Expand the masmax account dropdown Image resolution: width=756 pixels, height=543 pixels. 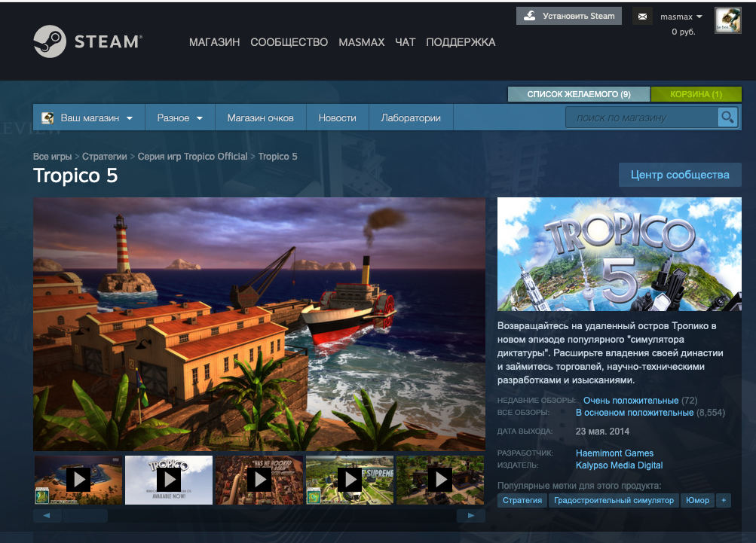tap(681, 17)
